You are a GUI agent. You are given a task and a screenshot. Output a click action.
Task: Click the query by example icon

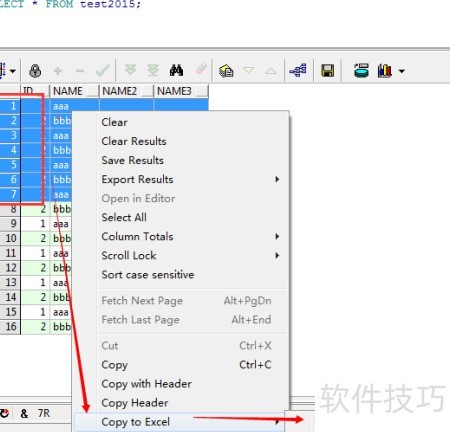click(x=226, y=71)
